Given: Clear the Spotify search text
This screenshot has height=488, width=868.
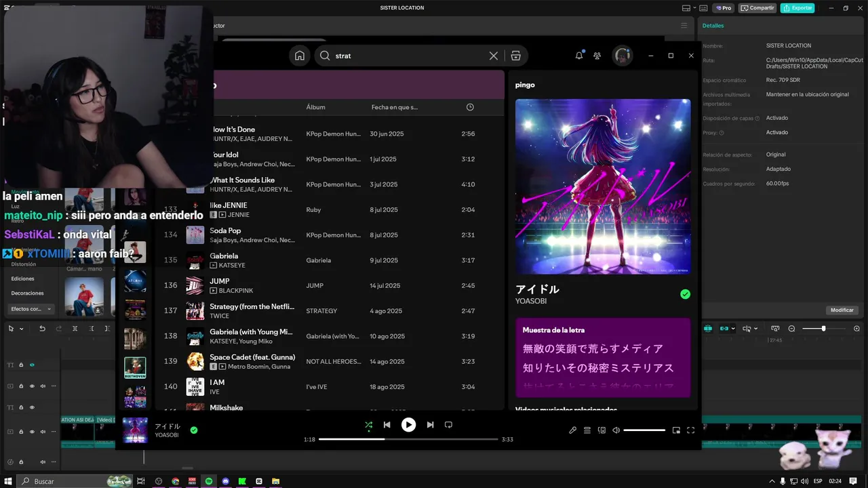Looking at the screenshot, I should click(494, 56).
